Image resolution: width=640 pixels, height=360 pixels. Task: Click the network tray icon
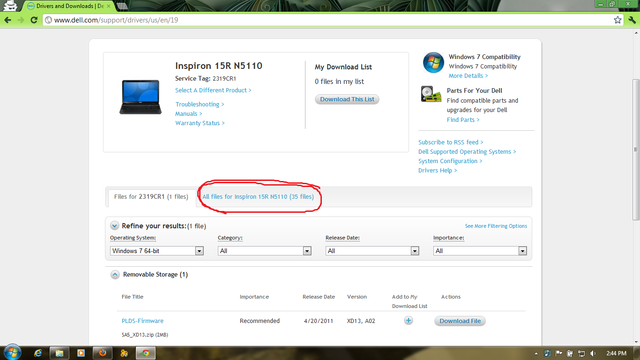click(582, 353)
